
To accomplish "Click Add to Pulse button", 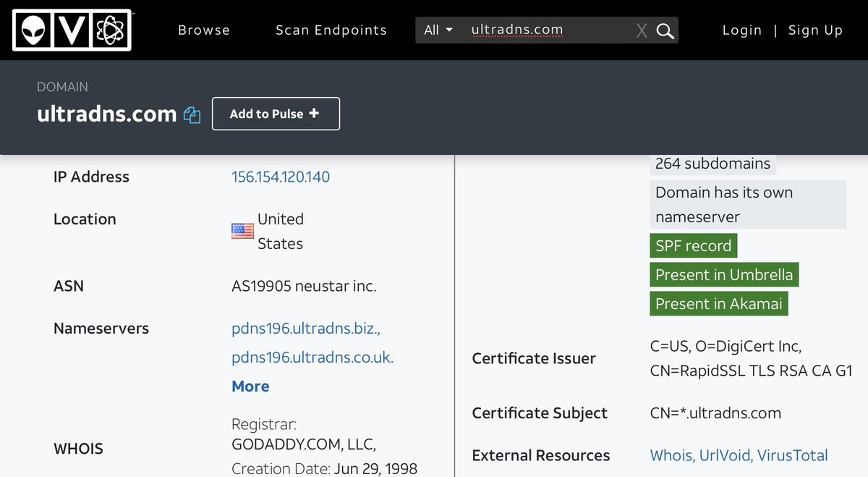I will pos(276,114).
